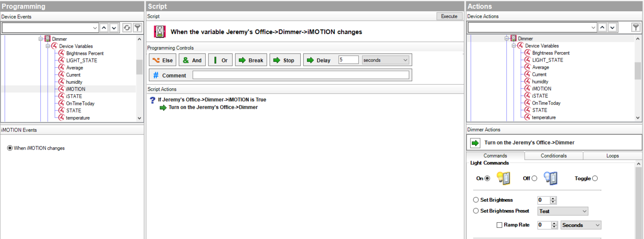Click Dimmer device icon in Device Events tree

[47, 39]
